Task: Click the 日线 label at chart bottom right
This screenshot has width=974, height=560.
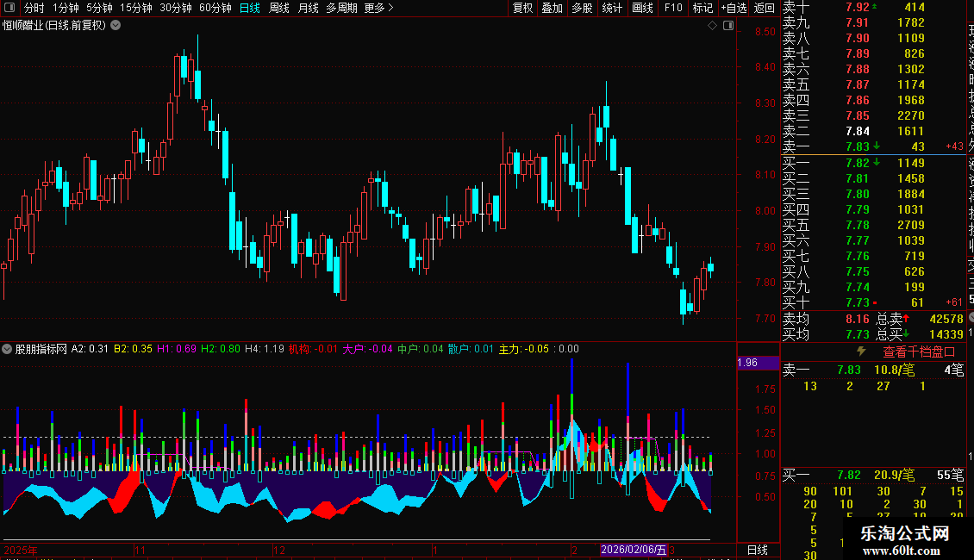Action: tap(757, 550)
